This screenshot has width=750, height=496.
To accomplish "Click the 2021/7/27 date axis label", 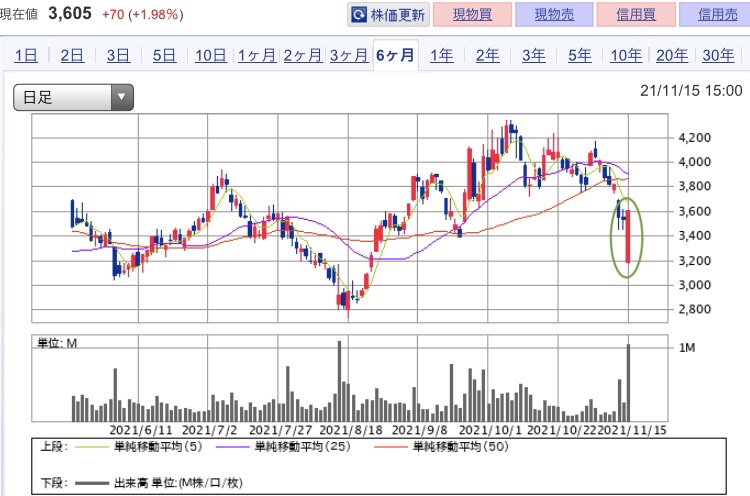I will (x=280, y=430).
